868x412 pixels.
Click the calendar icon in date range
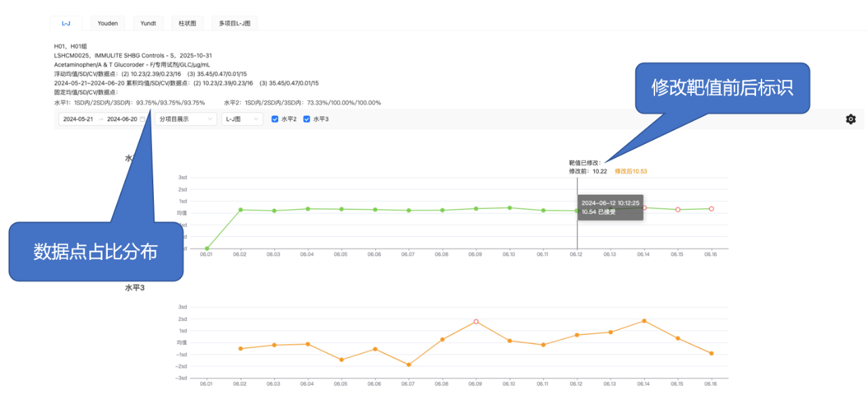point(142,119)
